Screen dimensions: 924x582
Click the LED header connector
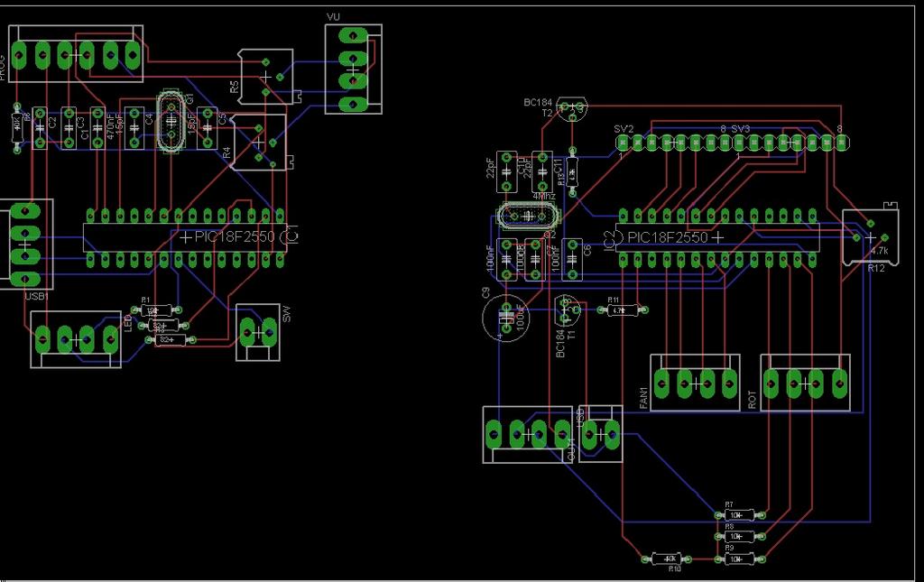[x=76, y=339]
